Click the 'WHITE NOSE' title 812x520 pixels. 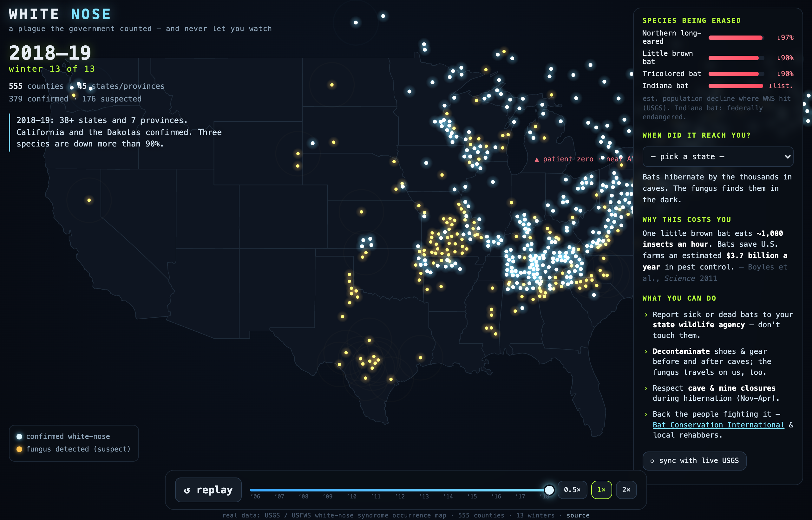point(60,14)
